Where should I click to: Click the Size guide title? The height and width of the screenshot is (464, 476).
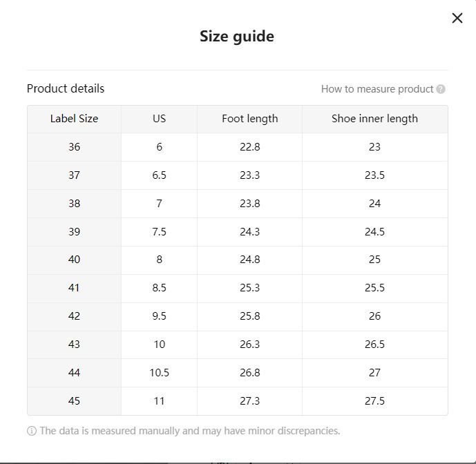coord(237,37)
